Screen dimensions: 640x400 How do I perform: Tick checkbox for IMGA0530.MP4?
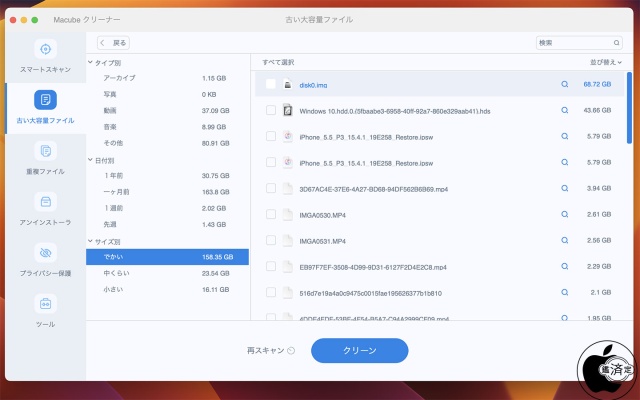coord(271,214)
